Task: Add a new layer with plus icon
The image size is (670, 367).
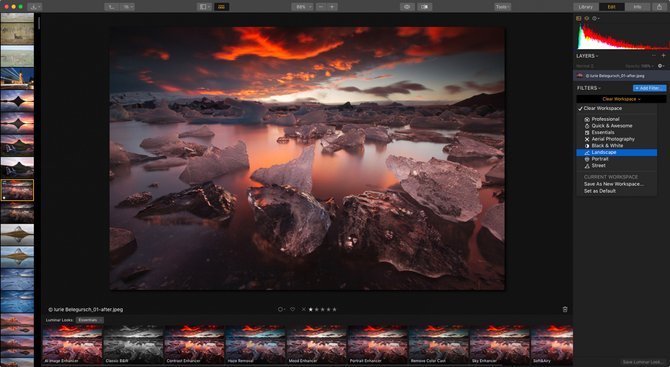Action: point(664,56)
